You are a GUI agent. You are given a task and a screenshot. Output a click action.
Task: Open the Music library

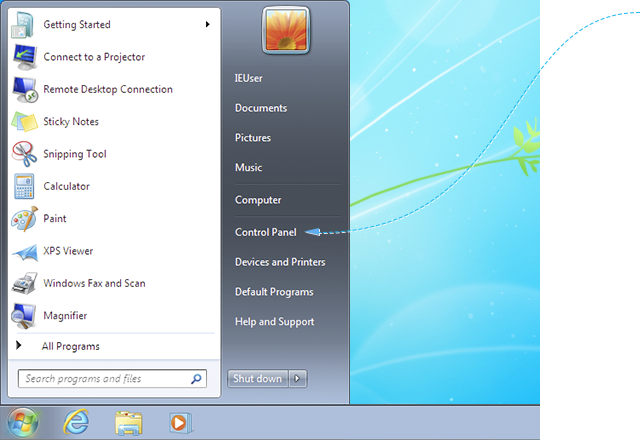point(248,167)
